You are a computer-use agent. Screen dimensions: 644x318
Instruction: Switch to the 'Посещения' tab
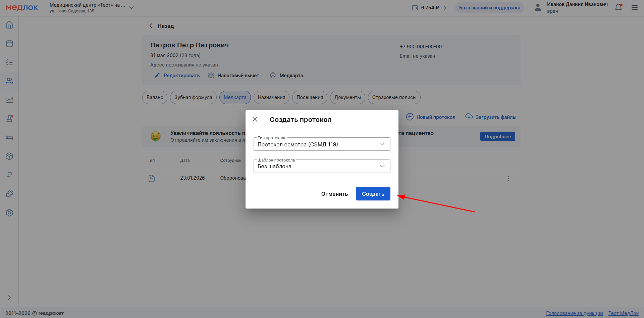tap(310, 97)
